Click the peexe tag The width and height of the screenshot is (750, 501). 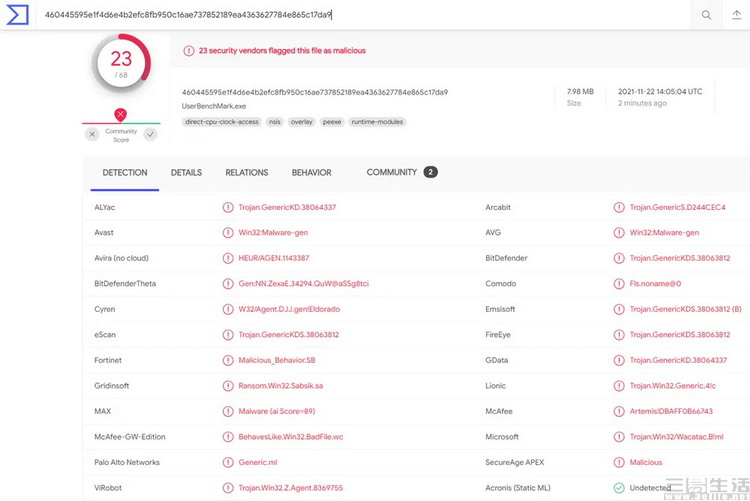332,122
